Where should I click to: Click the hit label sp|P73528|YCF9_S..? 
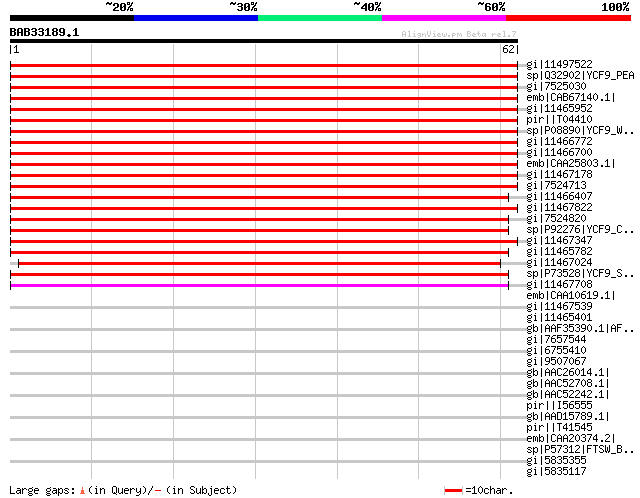point(580,273)
